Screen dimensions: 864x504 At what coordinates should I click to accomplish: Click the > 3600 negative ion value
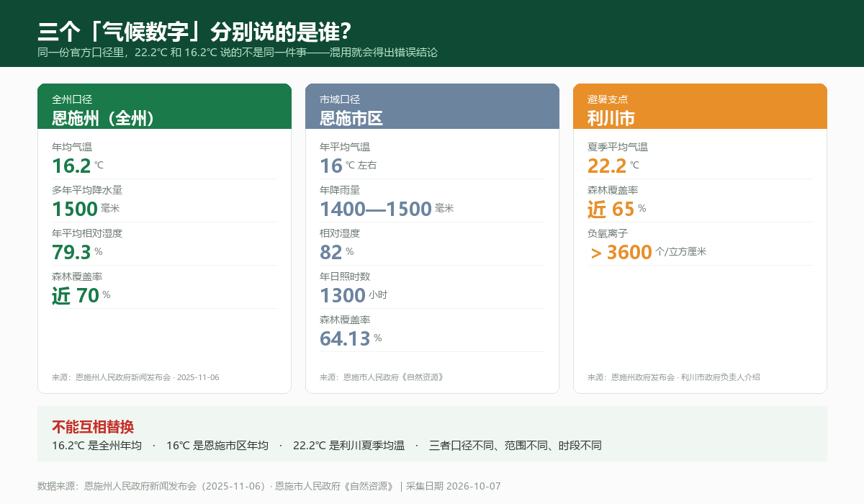(648, 252)
